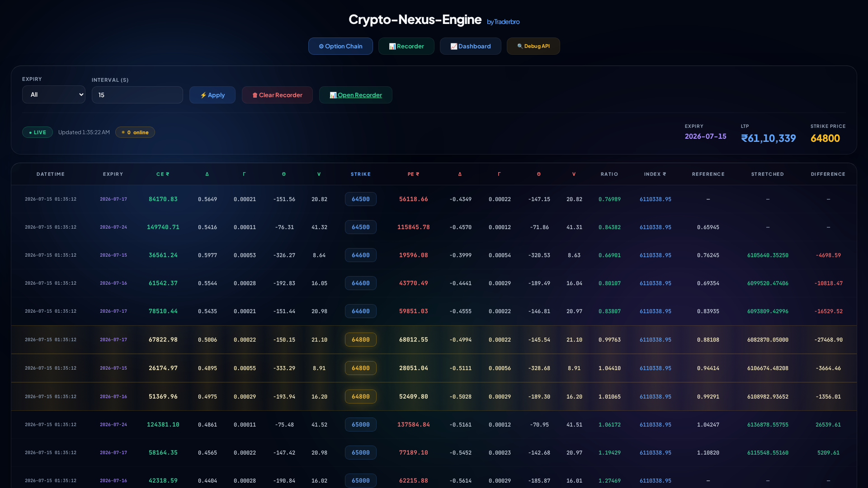
Task: Click the Clear Recorder button
Action: (x=277, y=95)
